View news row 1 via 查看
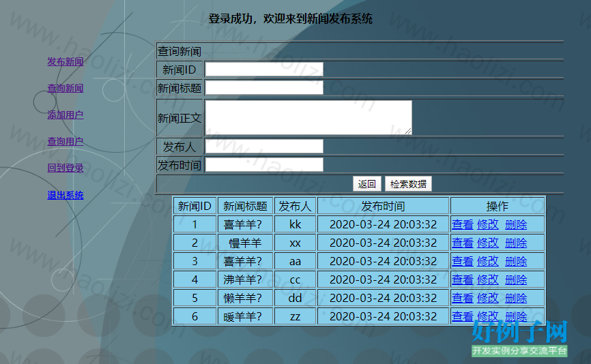The image size is (591, 364). [x=463, y=224]
